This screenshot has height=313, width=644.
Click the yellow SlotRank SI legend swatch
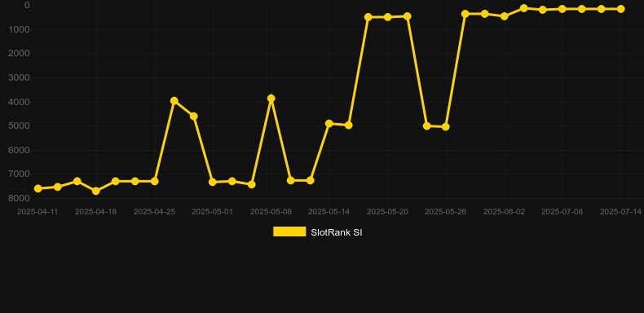[289, 231]
